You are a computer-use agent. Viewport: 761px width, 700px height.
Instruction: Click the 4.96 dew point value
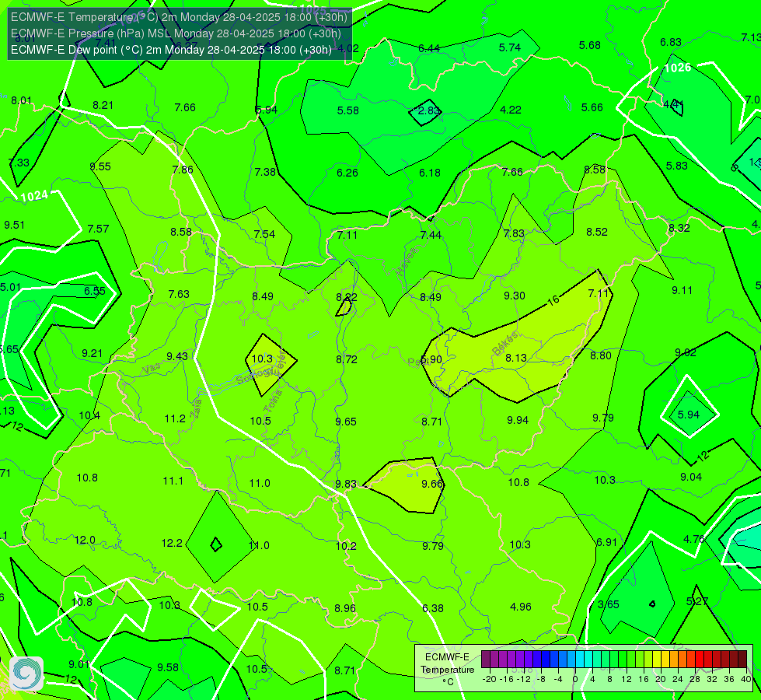coord(521,607)
